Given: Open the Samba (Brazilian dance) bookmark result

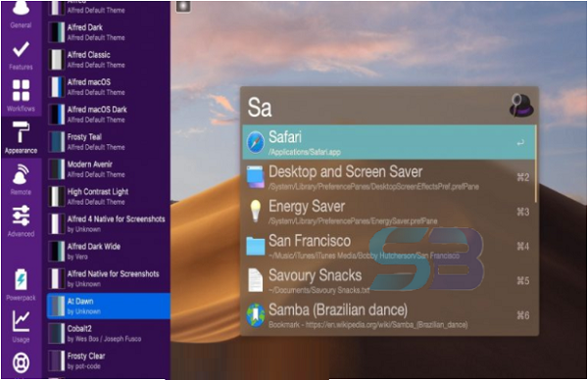Looking at the screenshot, I should click(x=389, y=315).
